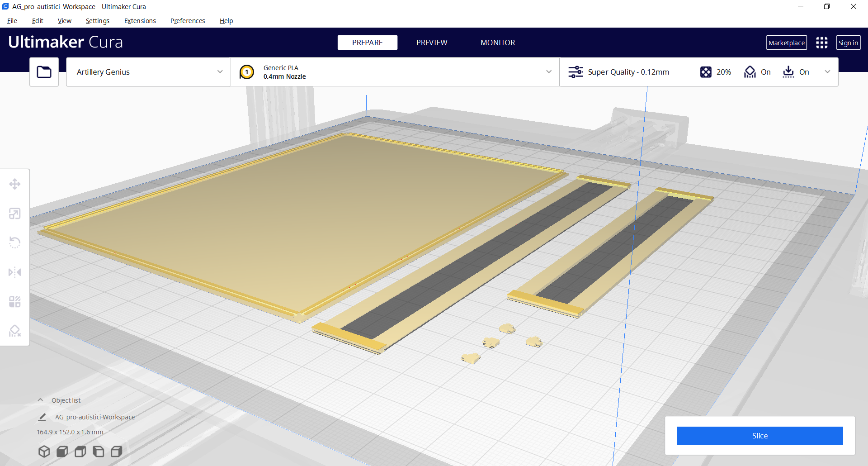The image size is (868, 466).
Task: Expand the print settings panel chevron
Action: 827,72
